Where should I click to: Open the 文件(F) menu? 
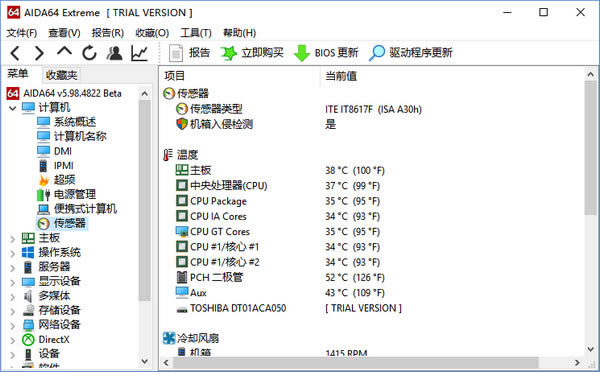click(22, 33)
